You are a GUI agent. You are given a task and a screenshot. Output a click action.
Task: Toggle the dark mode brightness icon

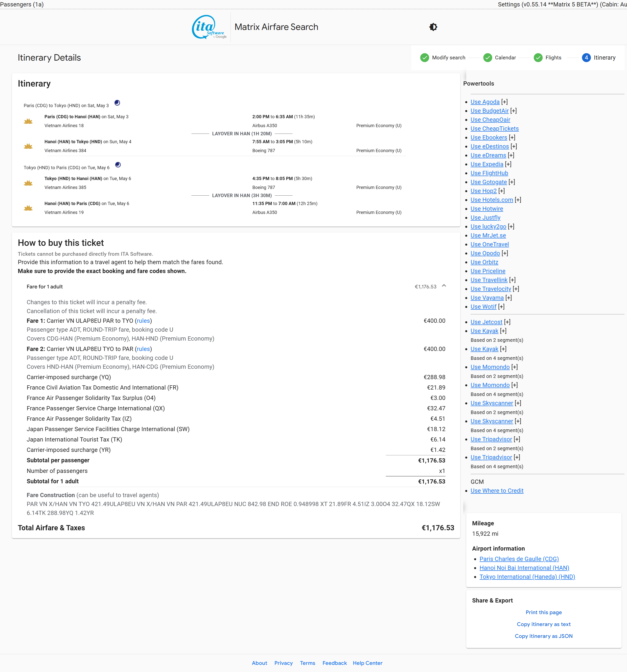coord(433,27)
